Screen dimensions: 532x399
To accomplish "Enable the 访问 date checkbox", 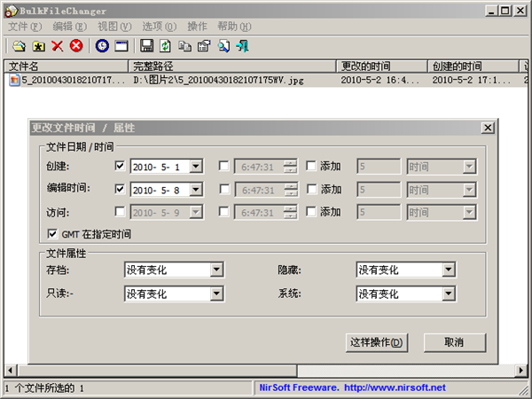I will (x=120, y=212).
